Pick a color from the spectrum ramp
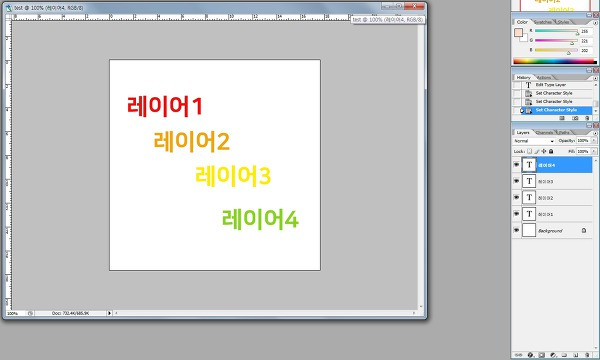600x360 pixels. click(555, 61)
